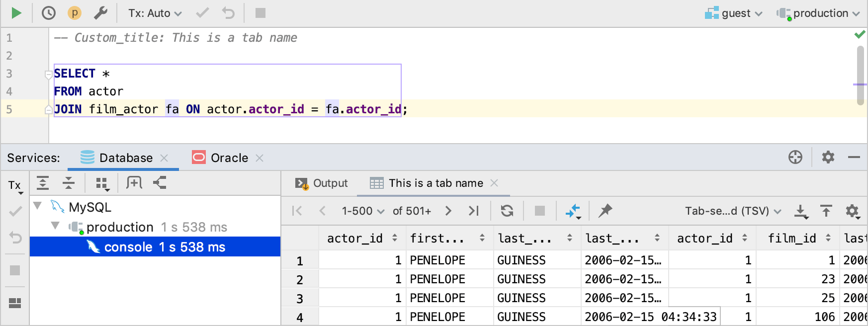Screen dimensions: 868x326
Task: Click the Stop square in Services sidebar
Action: 15,270
